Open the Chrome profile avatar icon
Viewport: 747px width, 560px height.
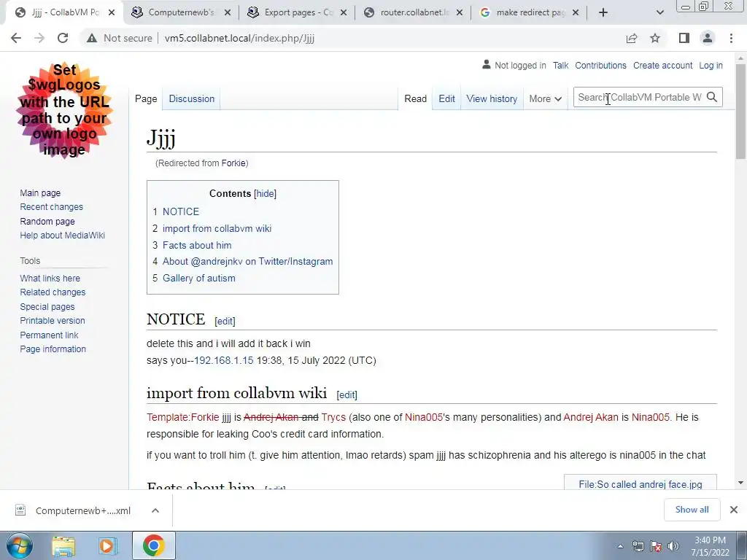tap(708, 38)
